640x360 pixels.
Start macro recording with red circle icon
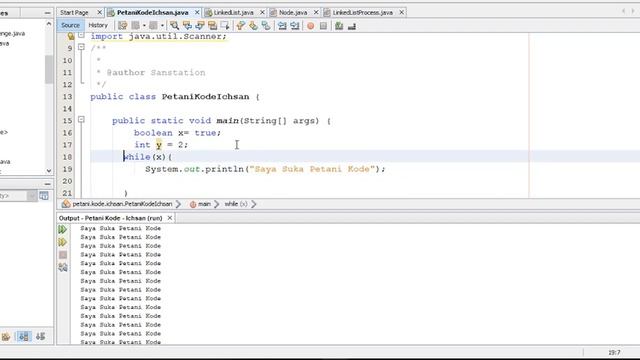(x=311, y=26)
